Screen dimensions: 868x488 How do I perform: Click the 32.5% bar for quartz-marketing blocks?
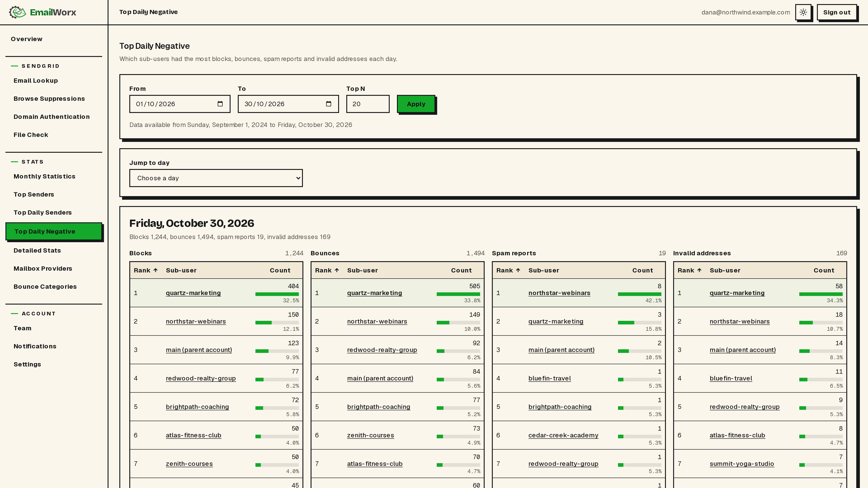pyautogui.click(x=277, y=294)
